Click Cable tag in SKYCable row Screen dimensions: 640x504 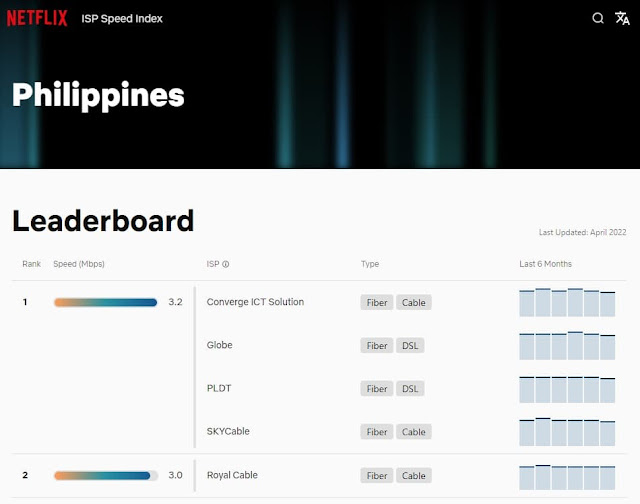(413, 432)
